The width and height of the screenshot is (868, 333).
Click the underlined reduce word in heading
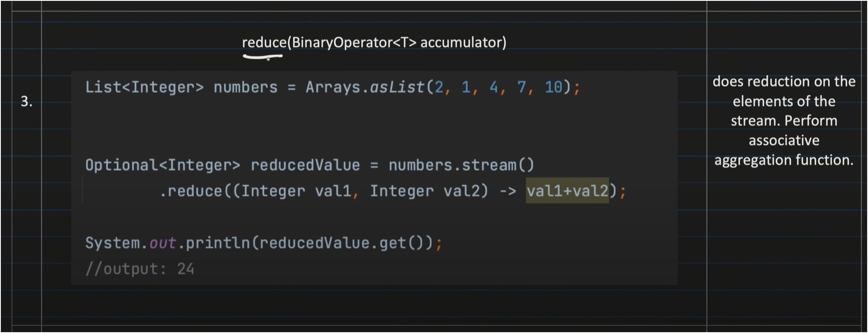(x=264, y=43)
